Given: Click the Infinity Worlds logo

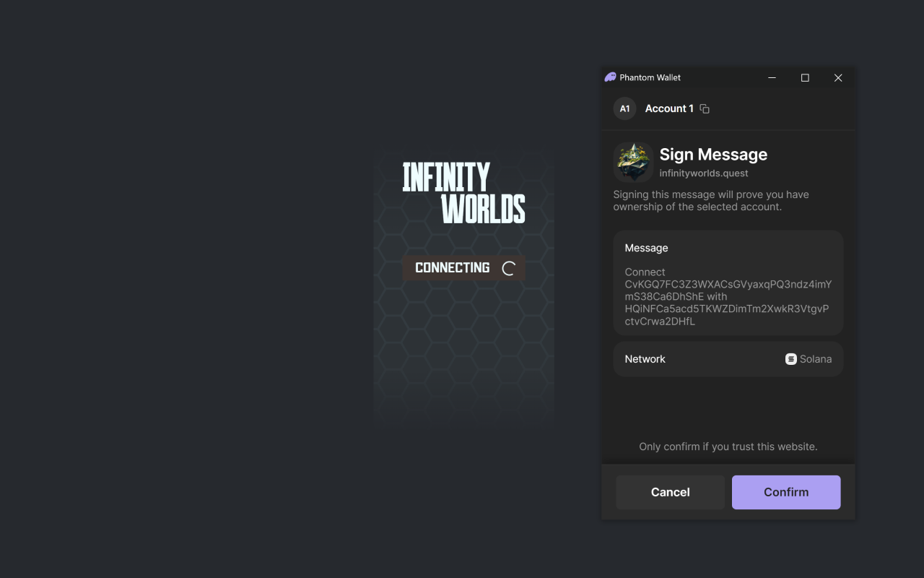Looking at the screenshot, I should pos(463,192).
